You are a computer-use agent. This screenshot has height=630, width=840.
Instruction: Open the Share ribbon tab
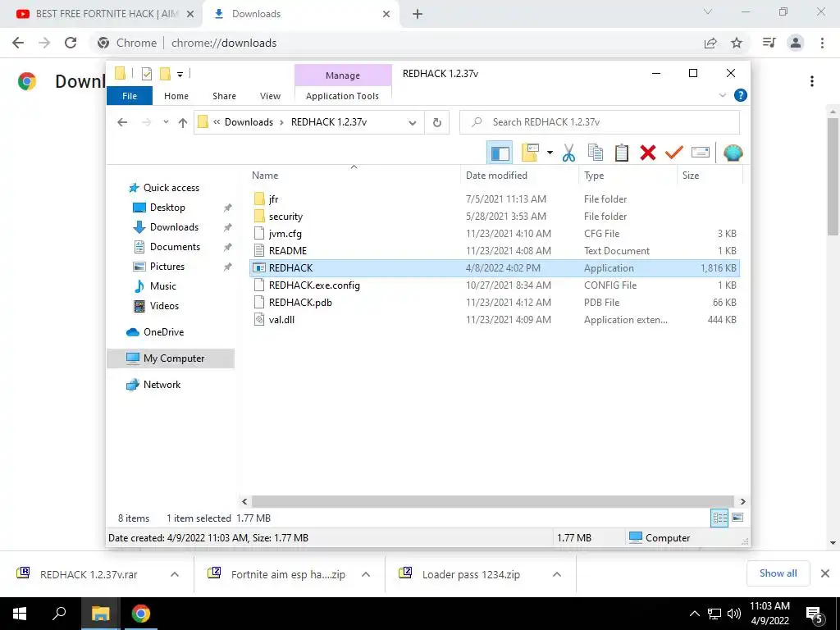224,96
